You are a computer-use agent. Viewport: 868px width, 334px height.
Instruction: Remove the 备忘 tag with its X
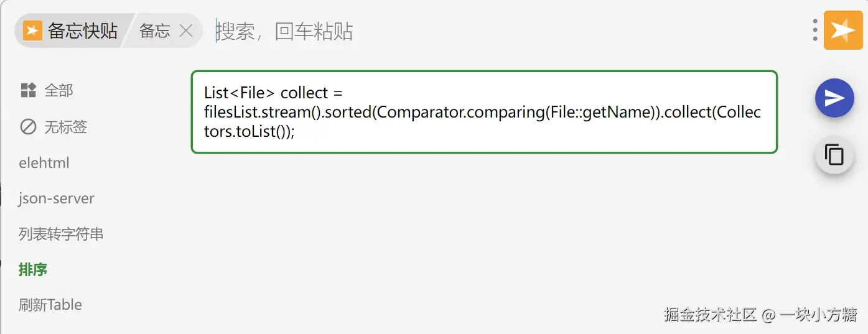(x=185, y=30)
